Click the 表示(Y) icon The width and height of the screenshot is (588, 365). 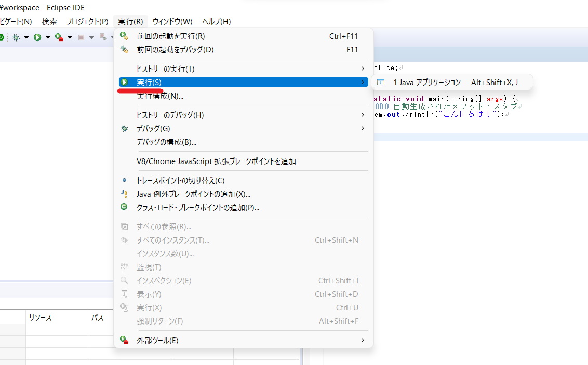tap(124, 294)
